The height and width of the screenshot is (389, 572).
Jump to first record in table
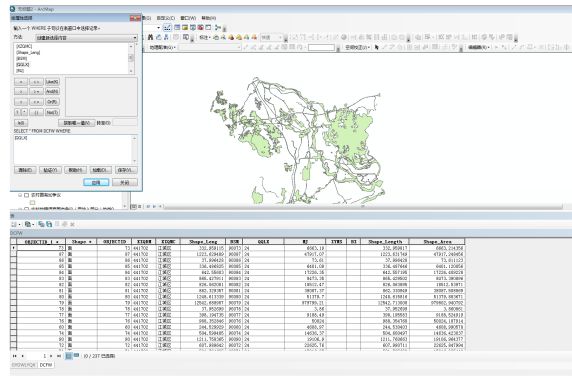coord(15,356)
